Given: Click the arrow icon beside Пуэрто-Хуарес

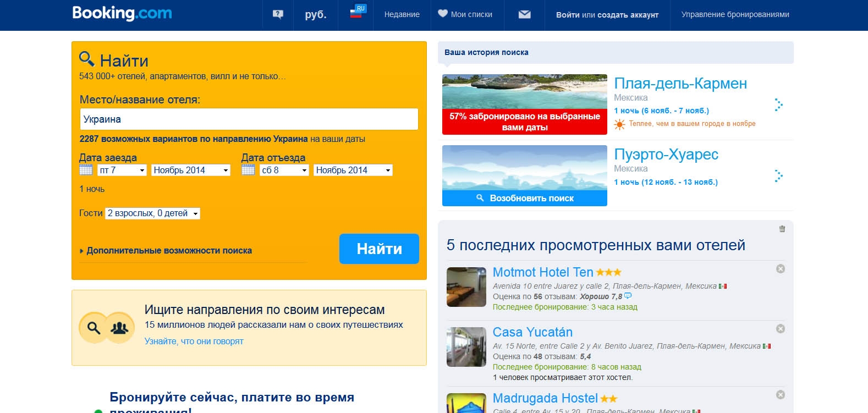Looking at the screenshot, I should pos(778,176).
